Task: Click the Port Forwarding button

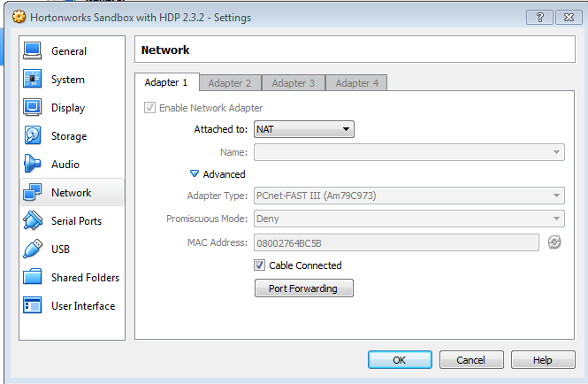Action: coord(303,288)
